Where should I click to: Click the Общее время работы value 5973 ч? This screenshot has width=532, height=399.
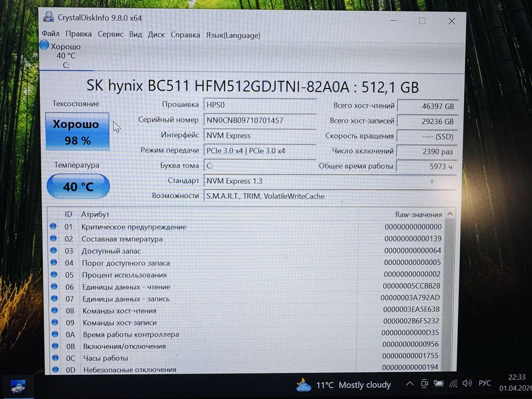(x=427, y=166)
